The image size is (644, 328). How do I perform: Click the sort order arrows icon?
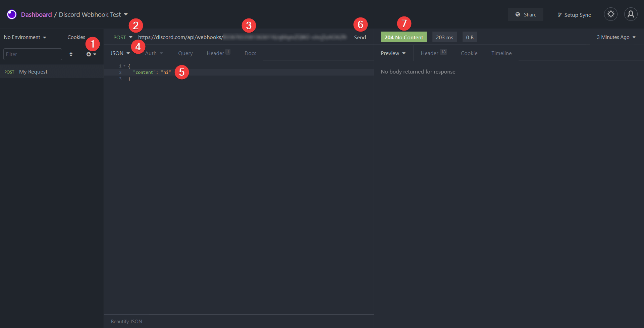(71, 54)
